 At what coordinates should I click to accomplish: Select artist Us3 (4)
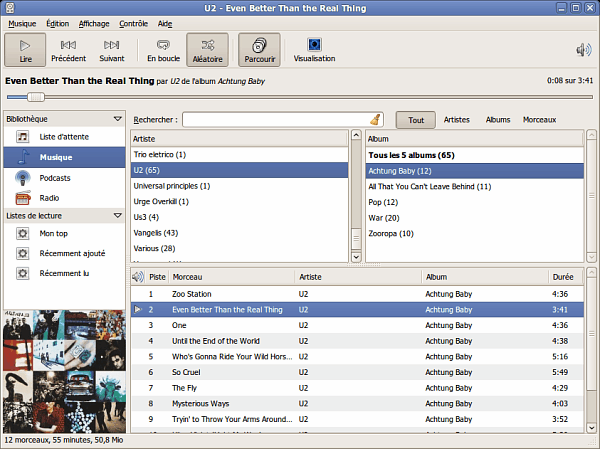coord(240,217)
